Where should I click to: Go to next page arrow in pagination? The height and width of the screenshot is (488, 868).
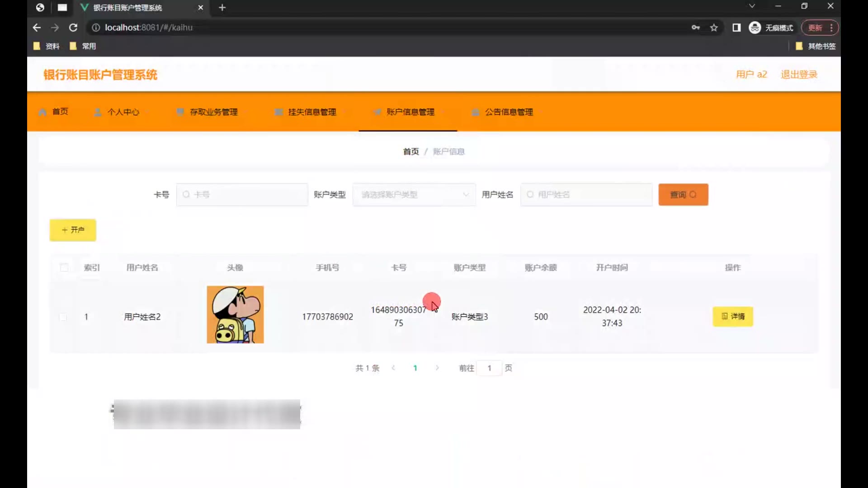[437, 368]
